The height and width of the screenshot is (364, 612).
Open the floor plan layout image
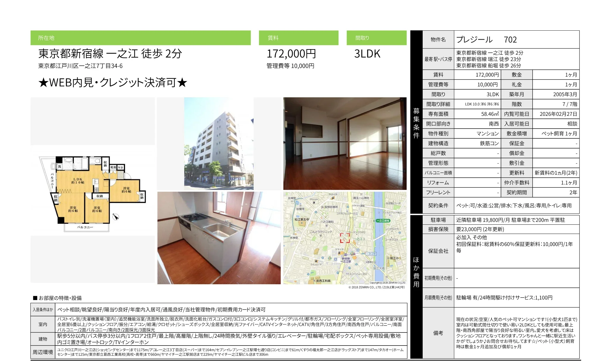(x=93, y=191)
